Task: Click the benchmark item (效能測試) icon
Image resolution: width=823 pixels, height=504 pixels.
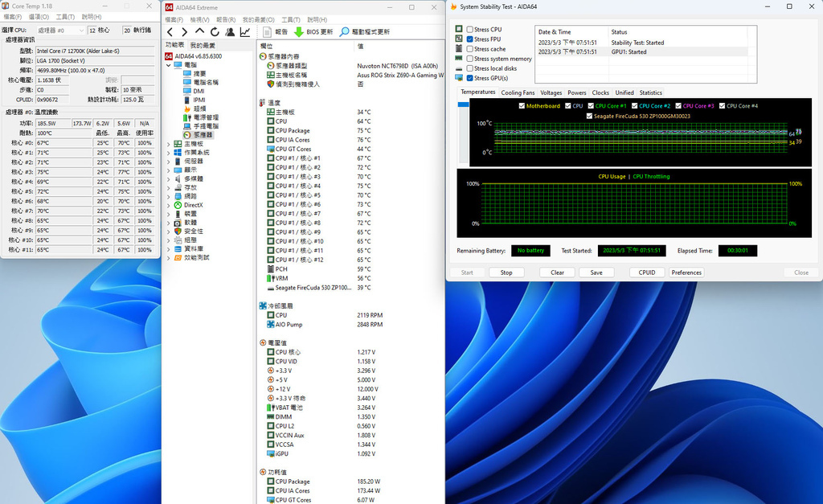Action: (x=178, y=258)
